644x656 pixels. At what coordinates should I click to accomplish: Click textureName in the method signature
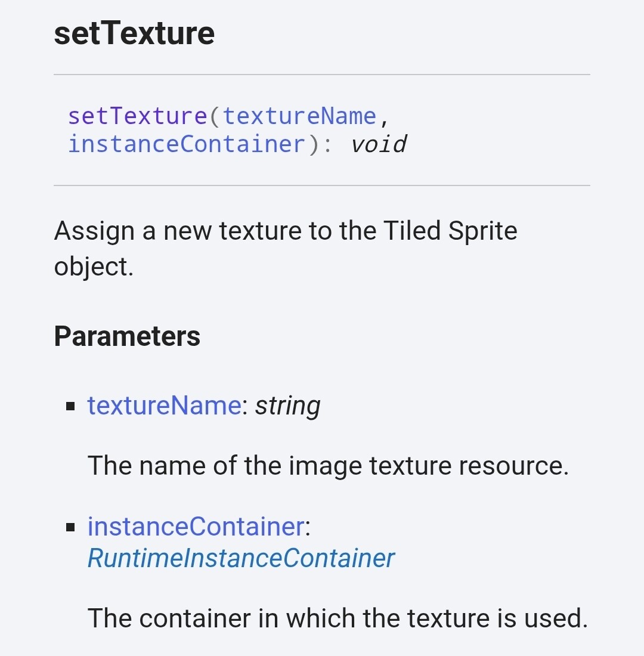coord(299,116)
